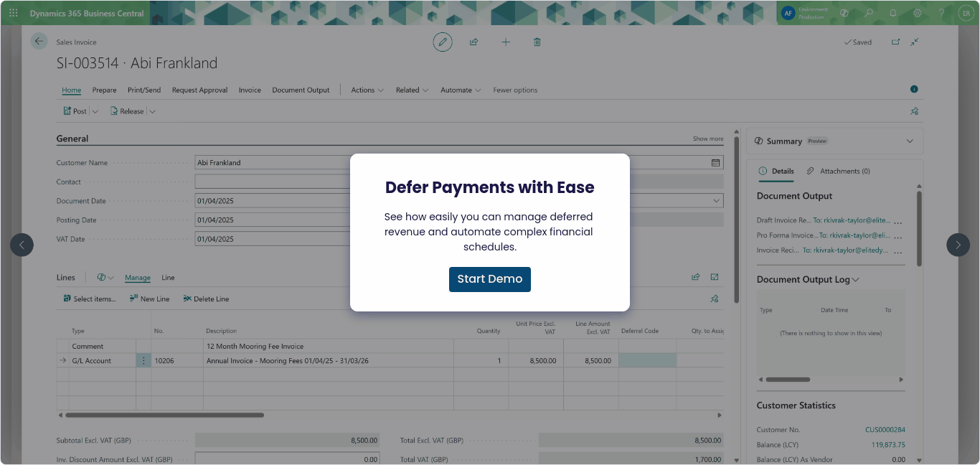Click the AF environment badge

[x=788, y=13]
